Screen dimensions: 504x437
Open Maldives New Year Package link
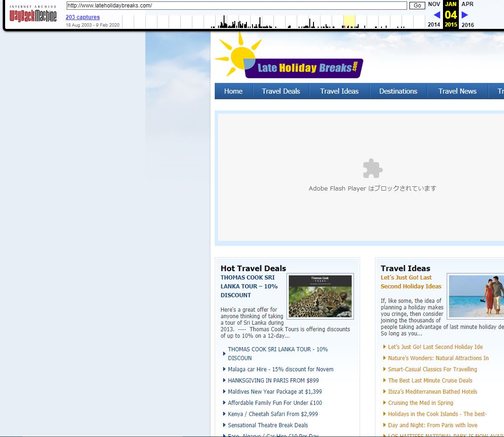point(275,392)
